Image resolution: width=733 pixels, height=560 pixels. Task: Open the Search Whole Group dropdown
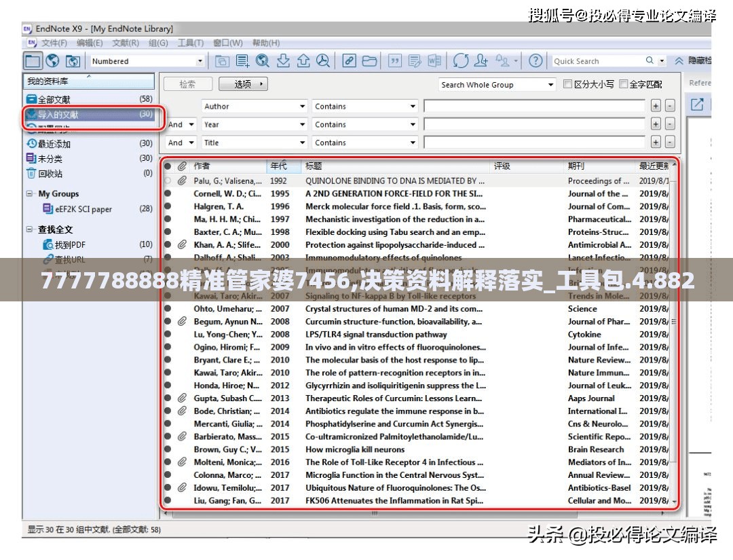[x=550, y=85]
